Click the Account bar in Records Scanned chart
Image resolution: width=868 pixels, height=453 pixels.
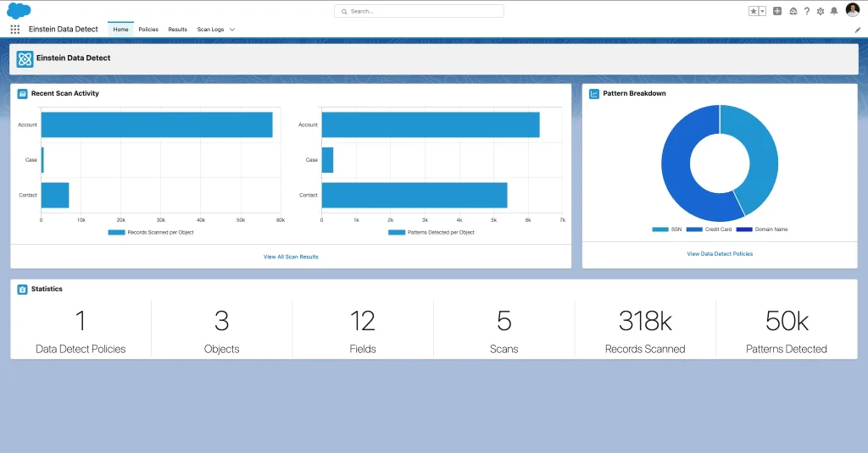click(x=157, y=124)
